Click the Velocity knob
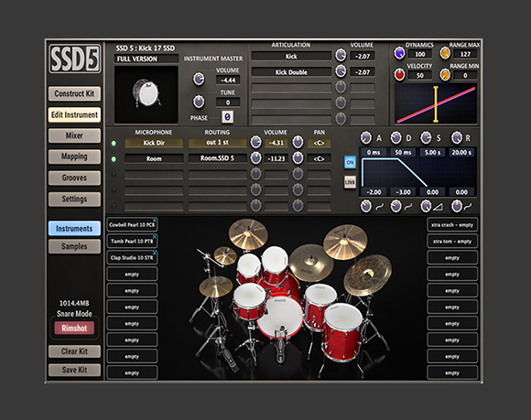This screenshot has height=420, width=531. click(399, 74)
